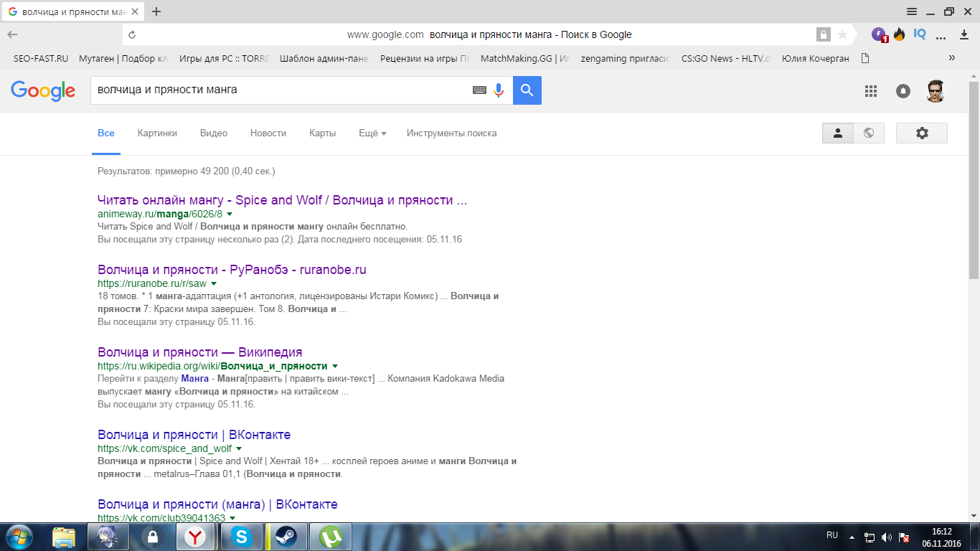980x551 pixels.
Task: Switch to Yandex Browser on taskbar
Action: (x=194, y=537)
